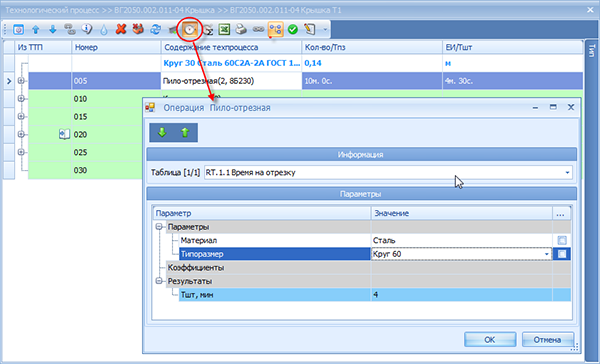Sort by Из ТТП column header
This screenshot has height=364, width=600.
point(43,47)
